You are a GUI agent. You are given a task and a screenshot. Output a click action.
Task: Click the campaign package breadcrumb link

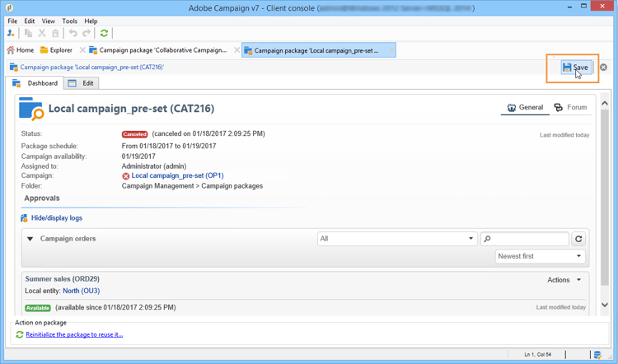(91, 68)
